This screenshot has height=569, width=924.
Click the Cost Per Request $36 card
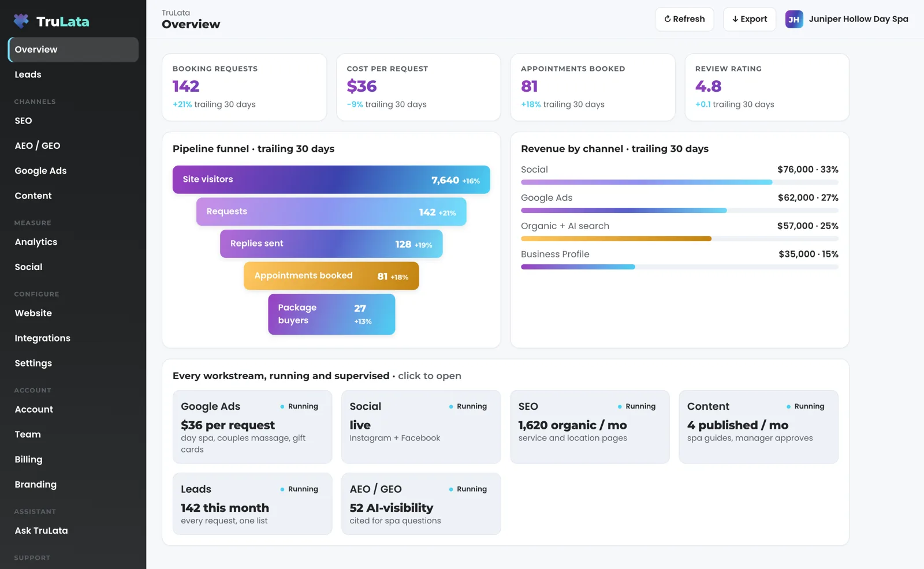coord(419,87)
